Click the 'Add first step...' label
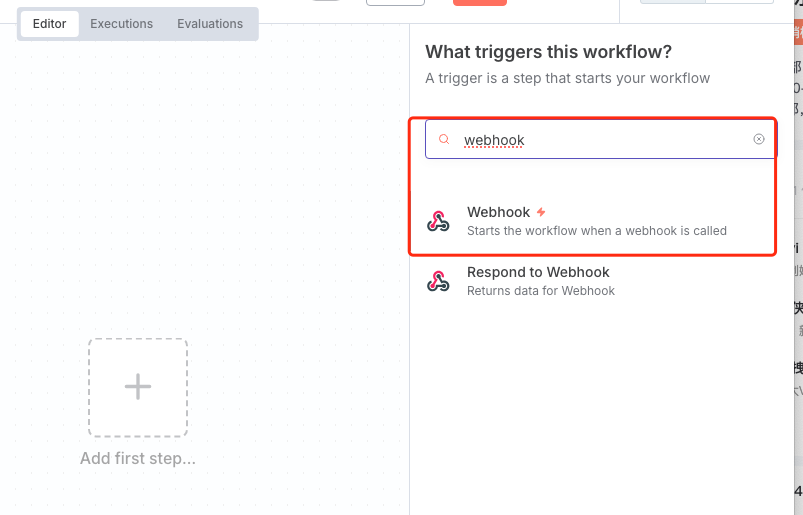803x515 pixels. click(138, 459)
